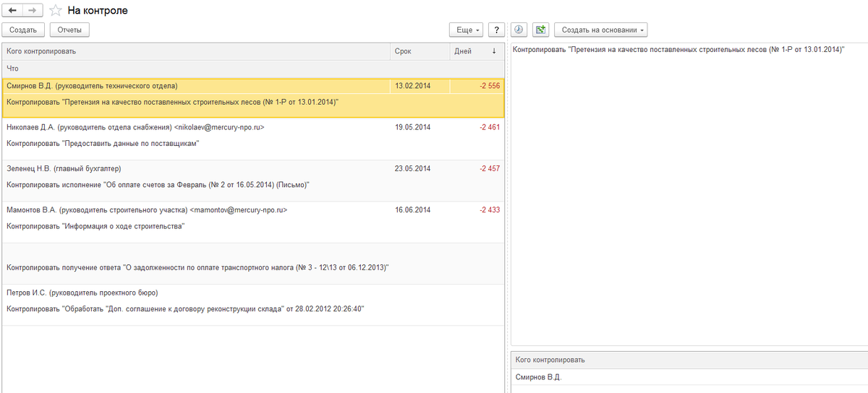Go forward with the right arrow button
Screen dimensions: 868x393
33,11
